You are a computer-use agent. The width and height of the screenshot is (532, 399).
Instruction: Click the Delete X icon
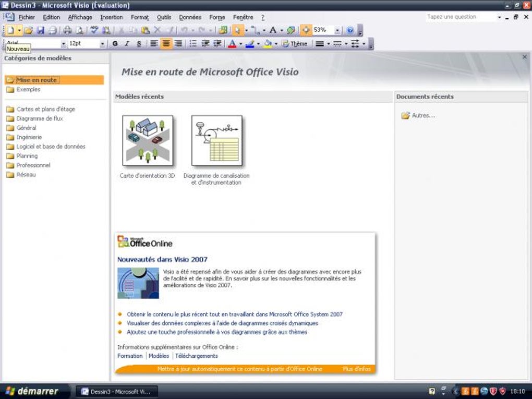coord(157,30)
